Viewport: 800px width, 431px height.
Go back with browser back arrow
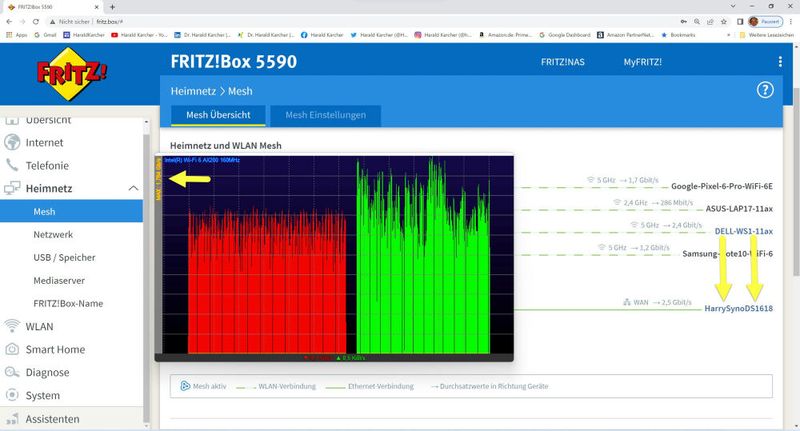(9, 21)
